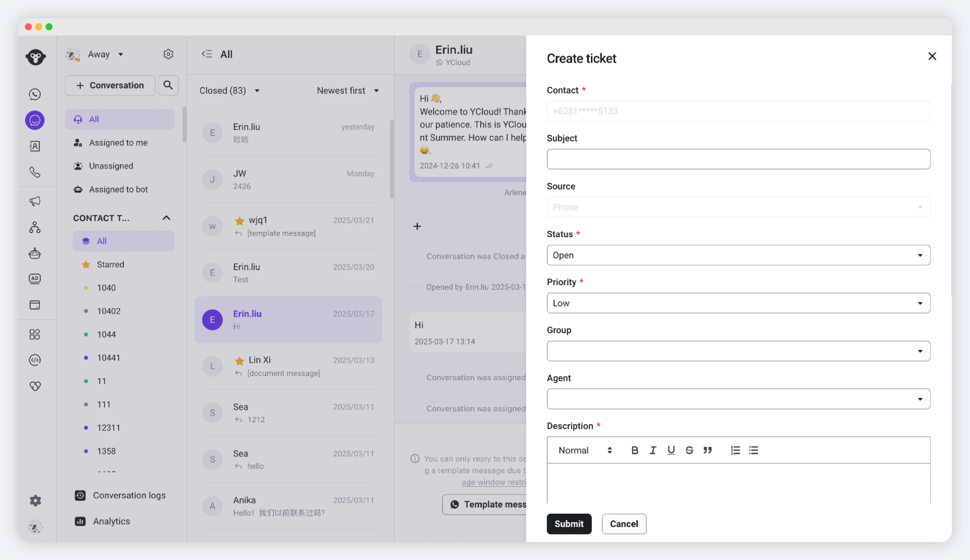Select Assigned to bot view
This screenshot has width=970, height=560.
coord(120,189)
